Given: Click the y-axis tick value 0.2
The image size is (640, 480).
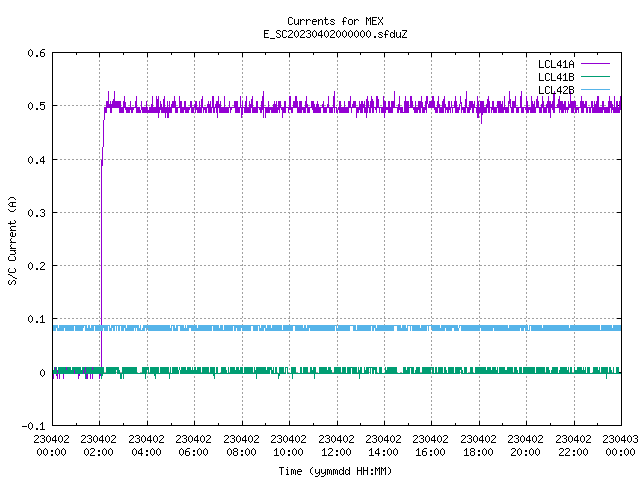Looking at the screenshot, I should tap(36, 266).
